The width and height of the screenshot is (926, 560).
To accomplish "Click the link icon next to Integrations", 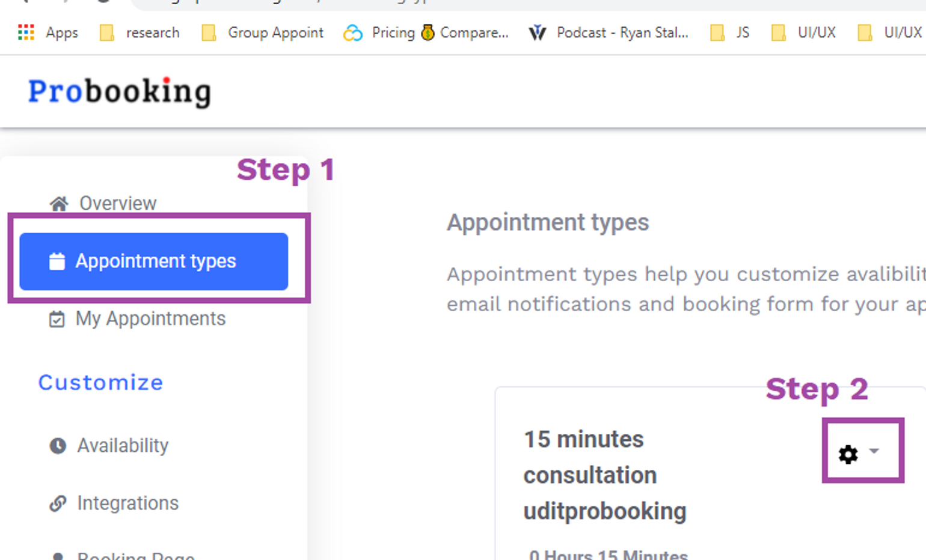I will point(58,503).
